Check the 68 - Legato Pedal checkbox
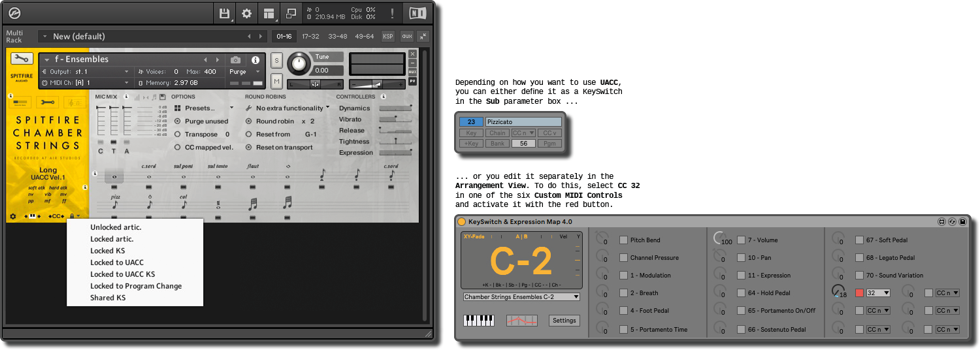The width and height of the screenshot is (980, 350). [x=859, y=258]
